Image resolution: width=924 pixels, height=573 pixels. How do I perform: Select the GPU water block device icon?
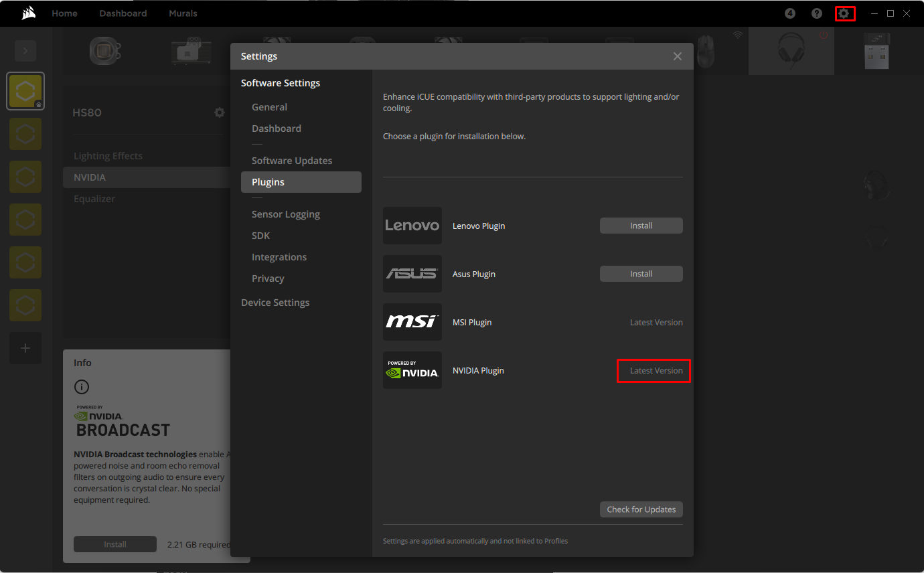pos(191,51)
